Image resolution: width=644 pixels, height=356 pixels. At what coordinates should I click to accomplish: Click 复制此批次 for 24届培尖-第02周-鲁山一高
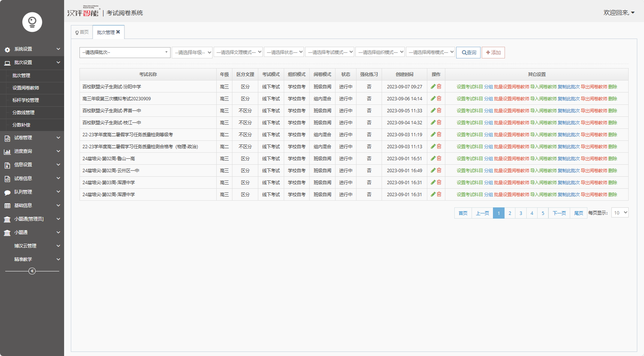point(569,159)
